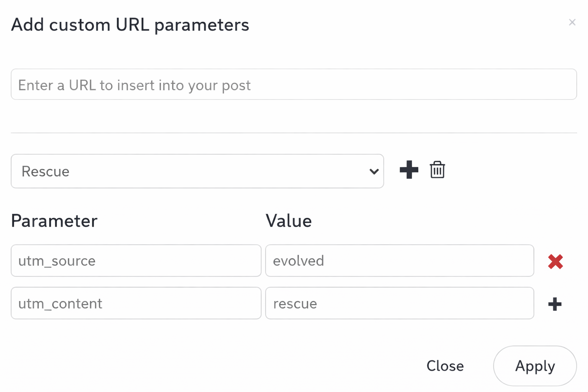Focus the 'Enter a URL' input field
The height and width of the screenshot is (392, 588).
tap(294, 85)
